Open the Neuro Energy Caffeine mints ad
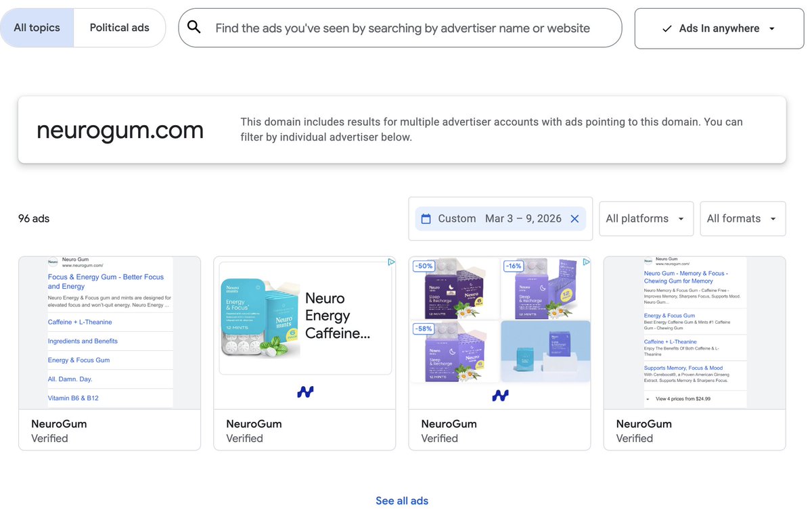 tap(304, 353)
